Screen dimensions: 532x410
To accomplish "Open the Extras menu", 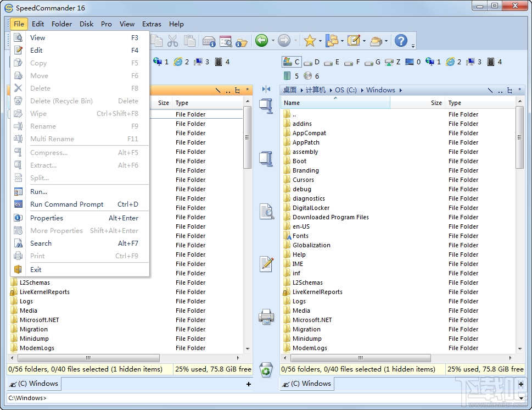I will coord(152,24).
